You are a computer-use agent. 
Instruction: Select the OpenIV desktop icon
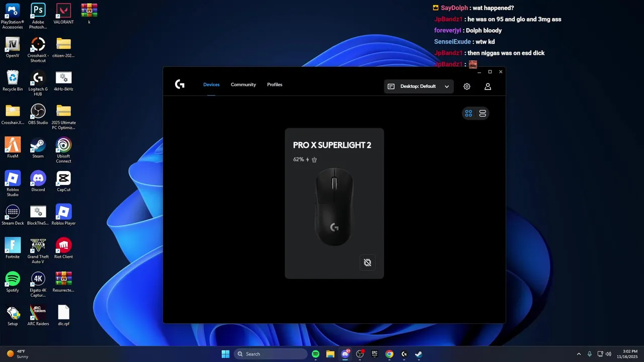point(13,47)
